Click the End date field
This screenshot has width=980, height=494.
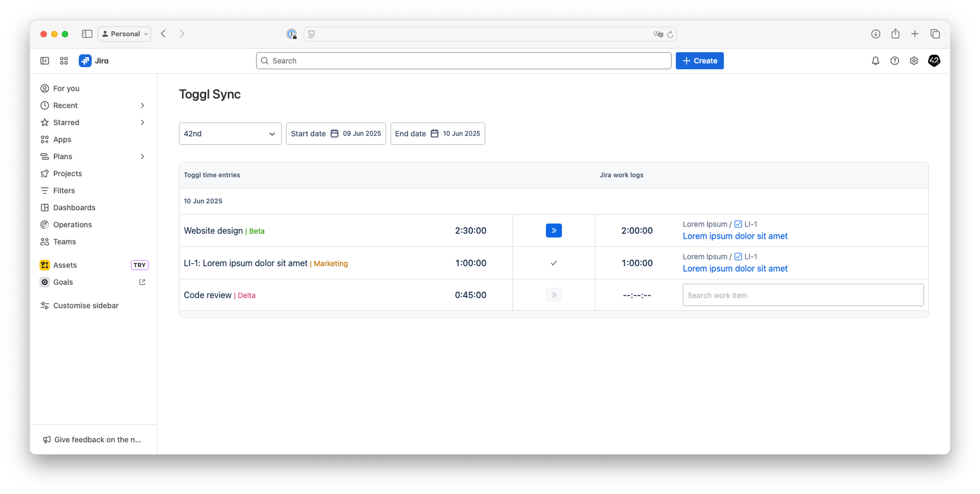tap(437, 133)
